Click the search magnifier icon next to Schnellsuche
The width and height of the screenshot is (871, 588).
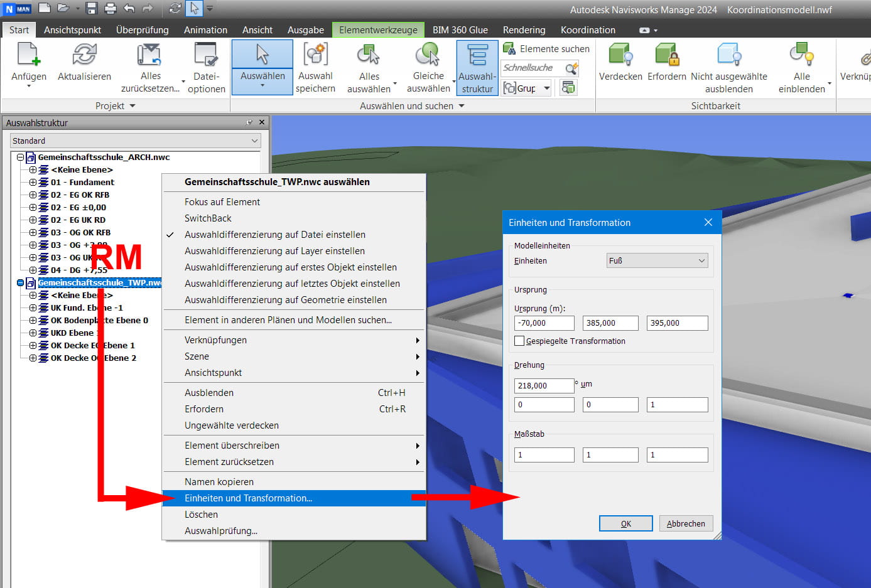pyautogui.click(x=571, y=68)
